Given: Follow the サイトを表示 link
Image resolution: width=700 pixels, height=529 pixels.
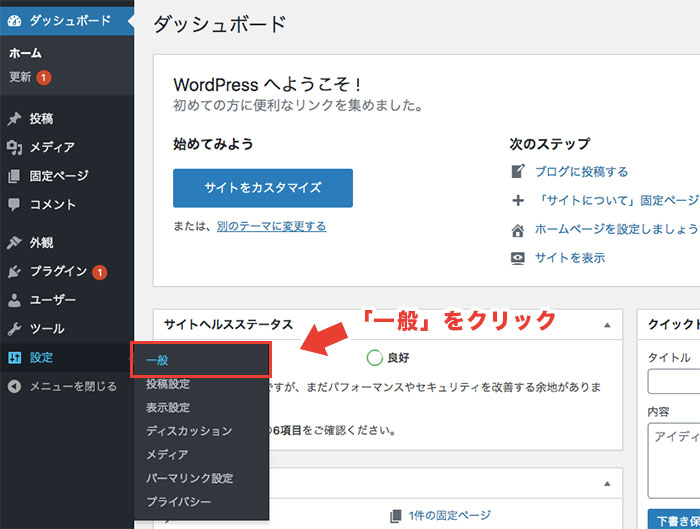Looking at the screenshot, I should tap(570, 258).
